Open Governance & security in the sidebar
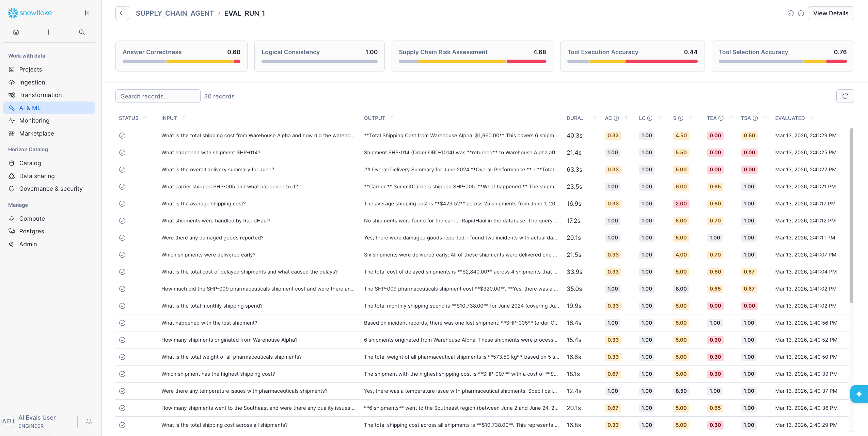 pyautogui.click(x=50, y=188)
